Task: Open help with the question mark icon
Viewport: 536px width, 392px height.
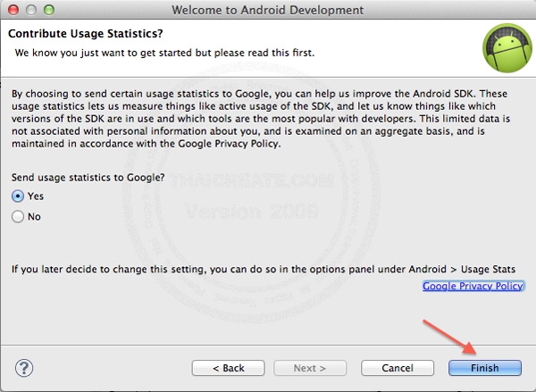Action: [24, 368]
